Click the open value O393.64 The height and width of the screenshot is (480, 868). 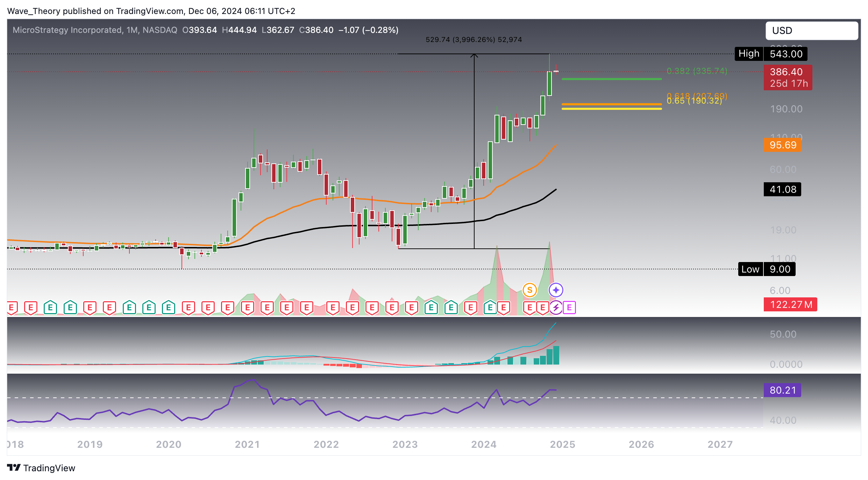click(x=199, y=30)
